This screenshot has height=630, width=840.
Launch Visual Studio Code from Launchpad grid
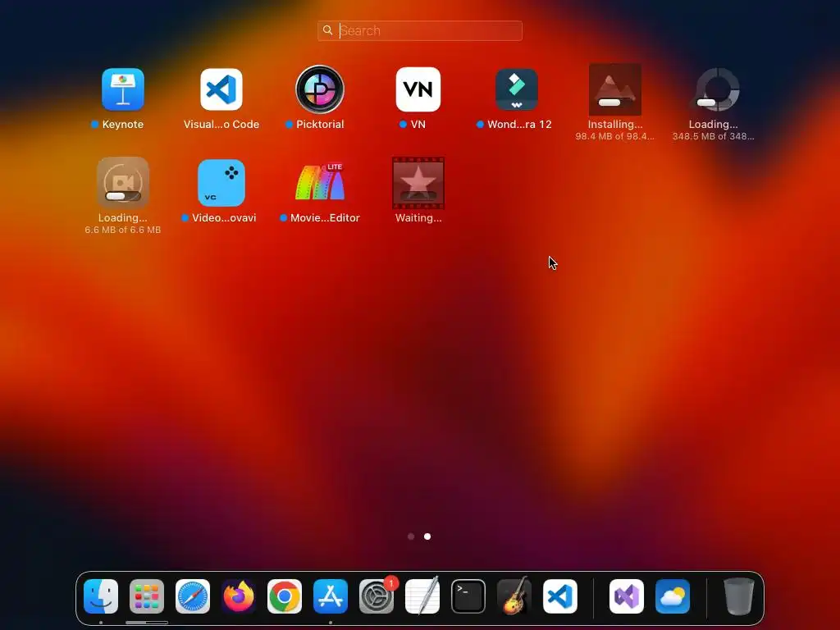(x=221, y=89)
